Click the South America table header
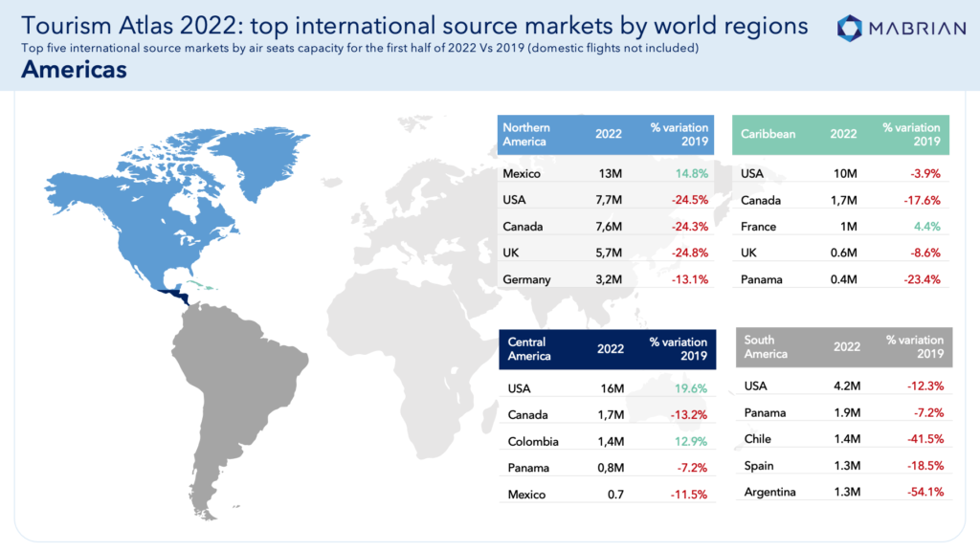Viewport: 980px width, 551px height. point(844,346)
